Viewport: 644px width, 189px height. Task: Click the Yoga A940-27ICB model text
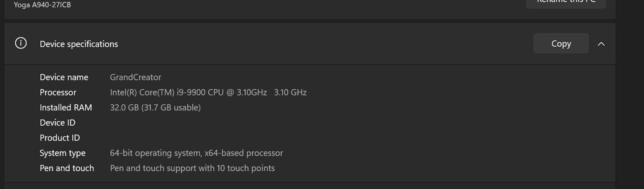pyautogui.click(x=42, y=5)
